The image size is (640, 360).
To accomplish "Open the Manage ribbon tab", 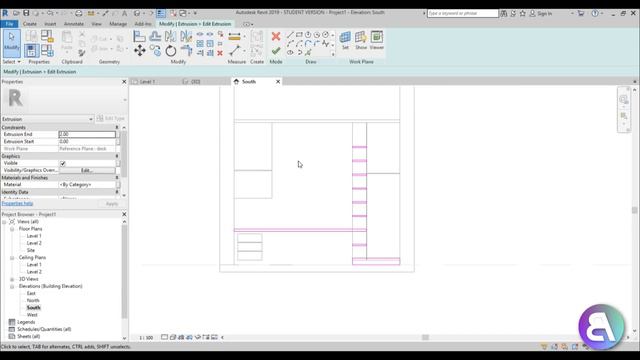I will (118, 24).
